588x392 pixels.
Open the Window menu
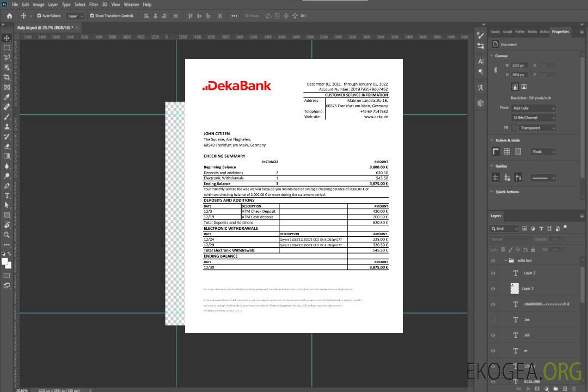click(x=131, y=4)
